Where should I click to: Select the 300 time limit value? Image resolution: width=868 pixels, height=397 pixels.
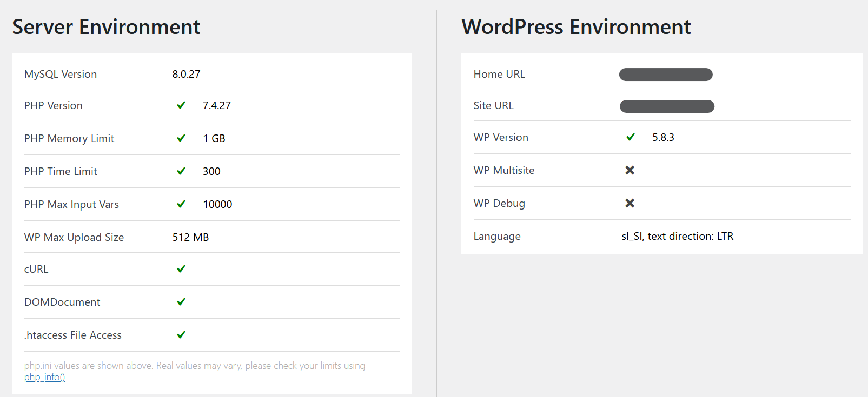211,171
